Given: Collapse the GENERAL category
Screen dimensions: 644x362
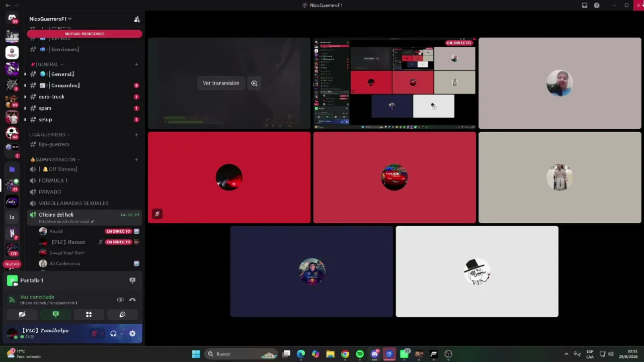Looking at the screenshot, I should (47, 64).
